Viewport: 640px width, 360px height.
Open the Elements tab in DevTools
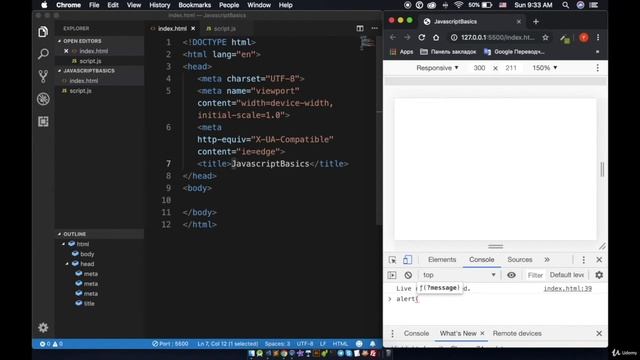pyautogui.click(x=442, y=260)
